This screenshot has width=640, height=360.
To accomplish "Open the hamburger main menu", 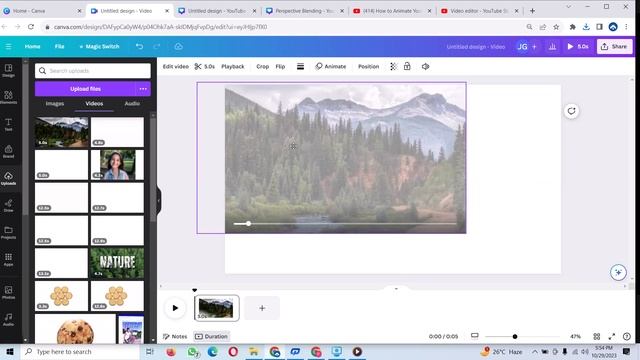I will (x=9, y=47).
